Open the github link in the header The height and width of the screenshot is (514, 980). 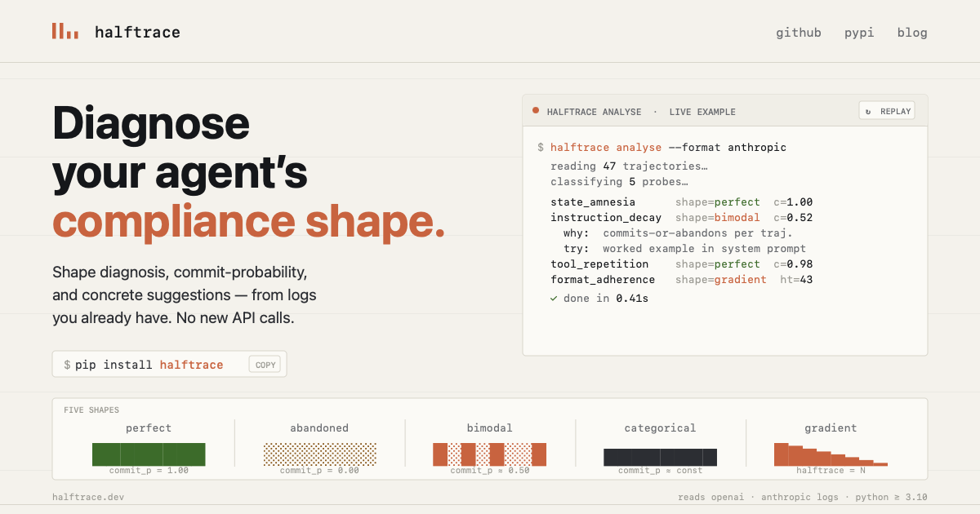click(x=799, y=33)
